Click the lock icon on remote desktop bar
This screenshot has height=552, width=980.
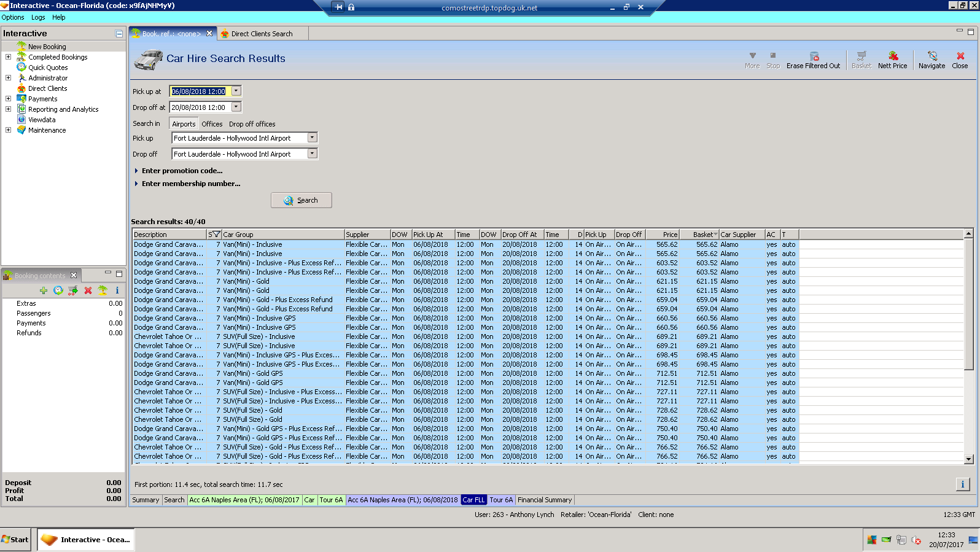[x=351, y=7]
